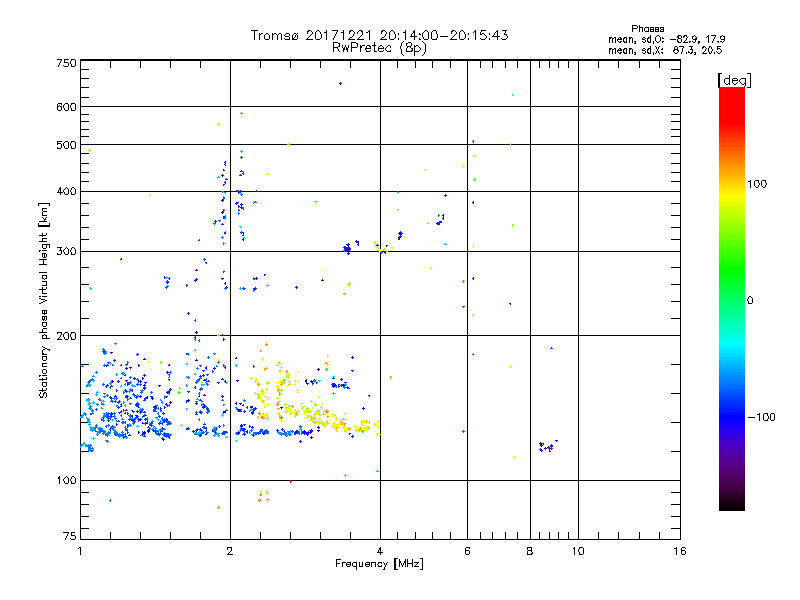Click the '-100' colorbar tick label
This screenshot has width=800, height=600.
pos(761,417)
